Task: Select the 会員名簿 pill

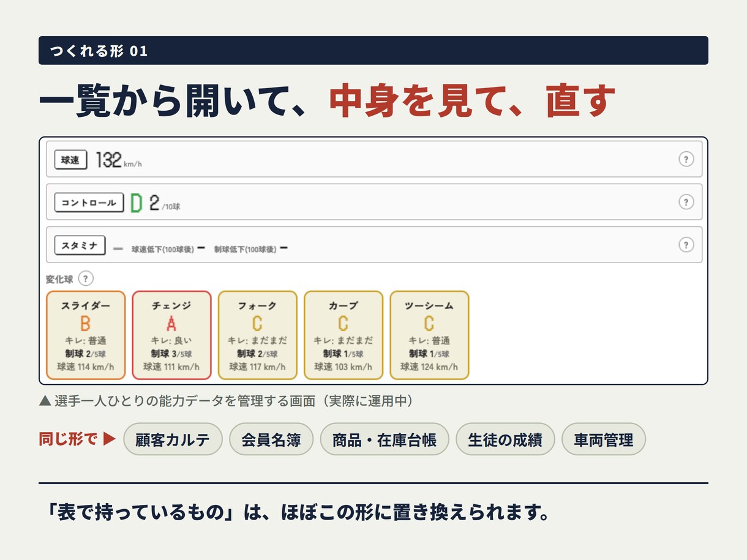Action: point(271,439)
